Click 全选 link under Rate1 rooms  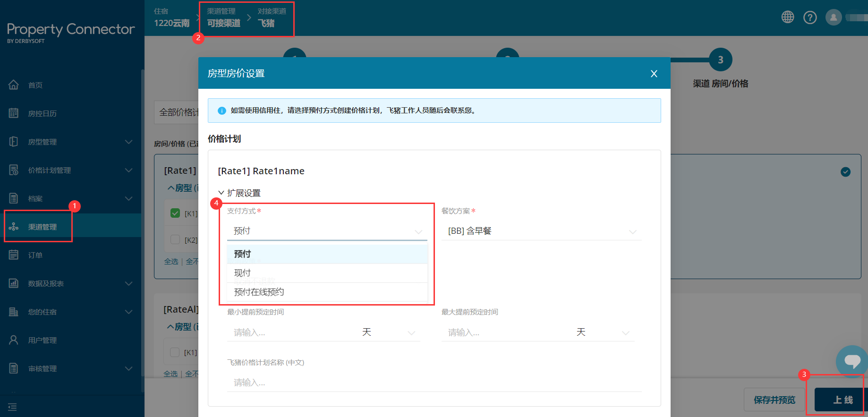[x=171, y=261]
